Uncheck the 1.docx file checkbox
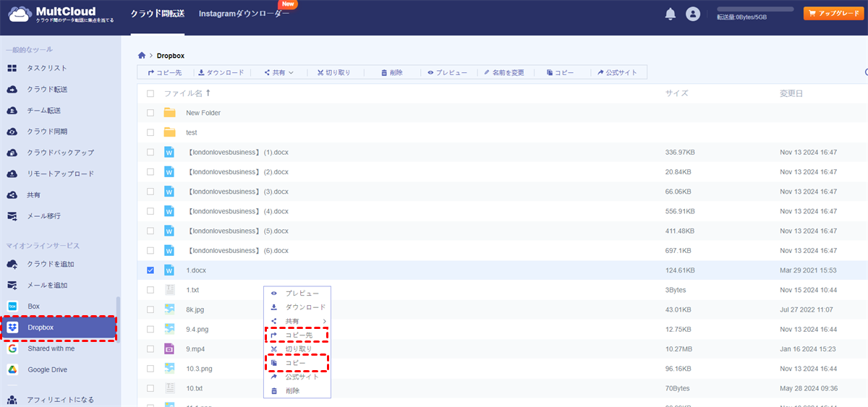This screenshot has width=868, height=407. 150,270
